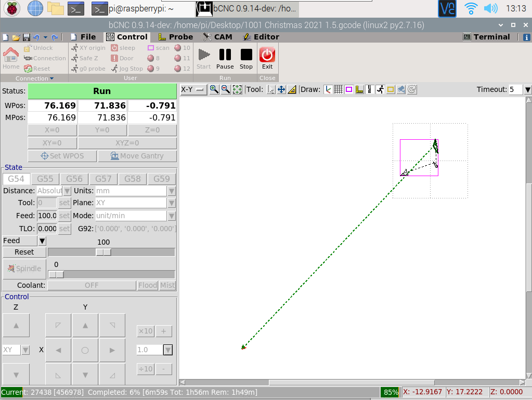This screenshot has width=532, height=400.
Task: Click the Connection plug icon
Action: [x=45, y=58]
